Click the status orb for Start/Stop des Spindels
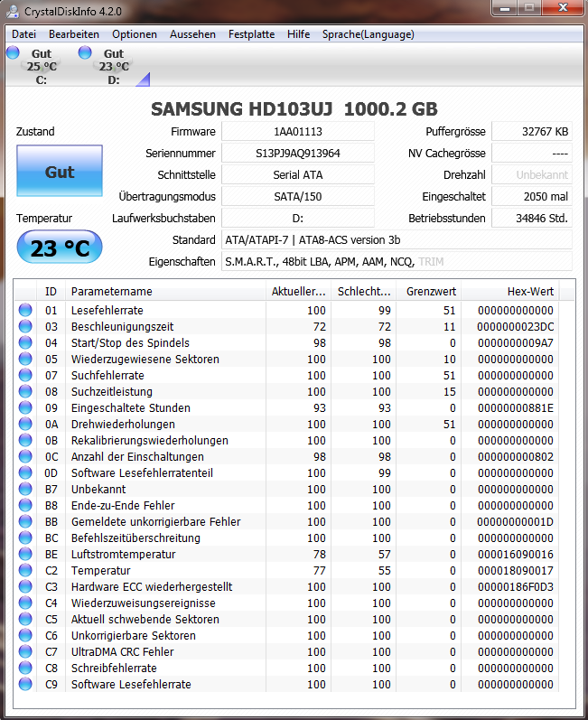 25,342
